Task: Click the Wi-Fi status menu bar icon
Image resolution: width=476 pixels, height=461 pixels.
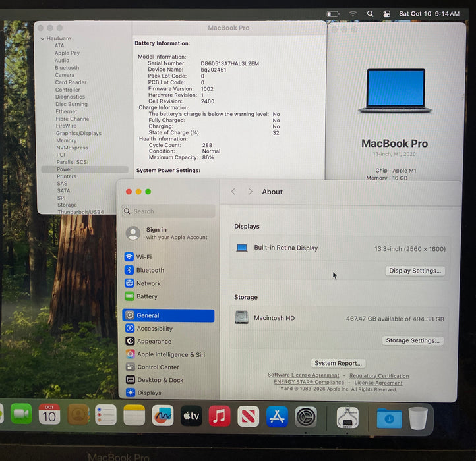Action: (x=353, y=14)
